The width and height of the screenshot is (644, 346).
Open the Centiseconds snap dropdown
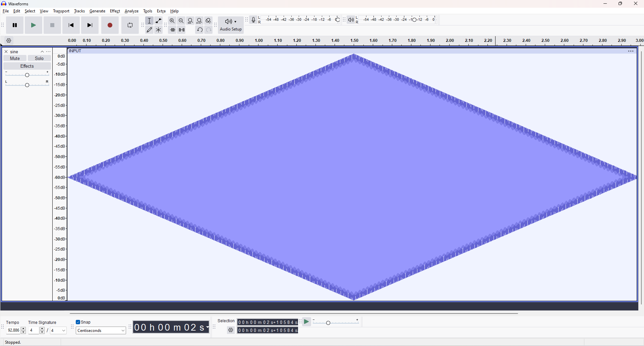[101, 331]
